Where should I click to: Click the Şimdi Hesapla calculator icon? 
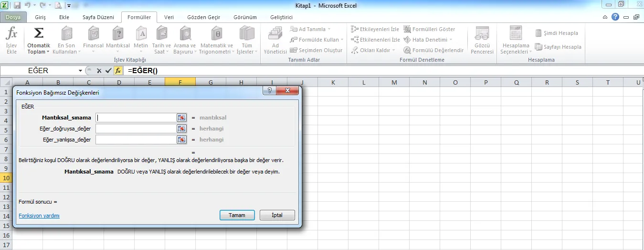coord(538,33)
